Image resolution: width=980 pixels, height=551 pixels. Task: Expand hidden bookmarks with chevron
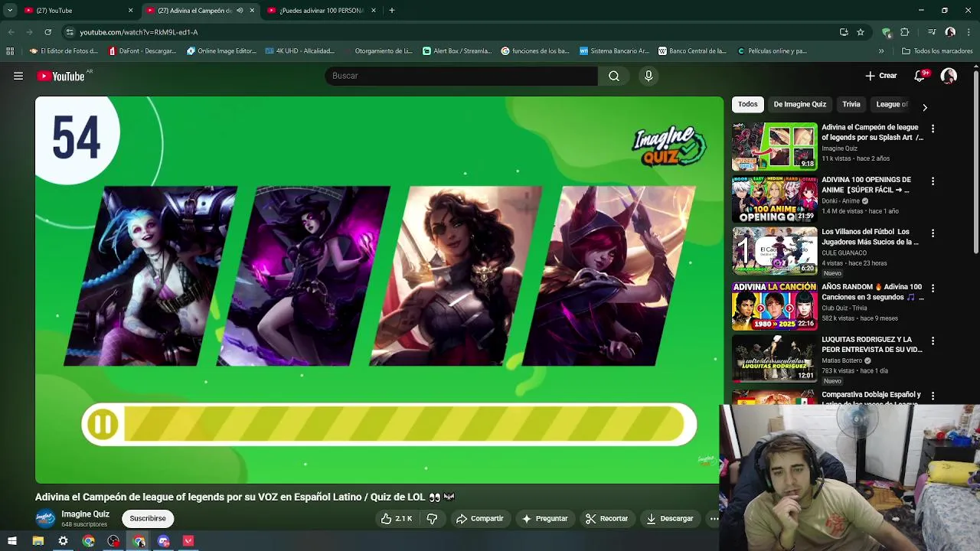click(x=881, y=51)
